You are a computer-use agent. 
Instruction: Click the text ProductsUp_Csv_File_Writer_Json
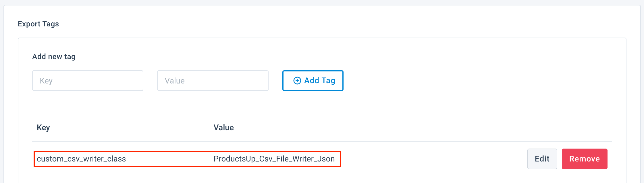coord(274,159)
